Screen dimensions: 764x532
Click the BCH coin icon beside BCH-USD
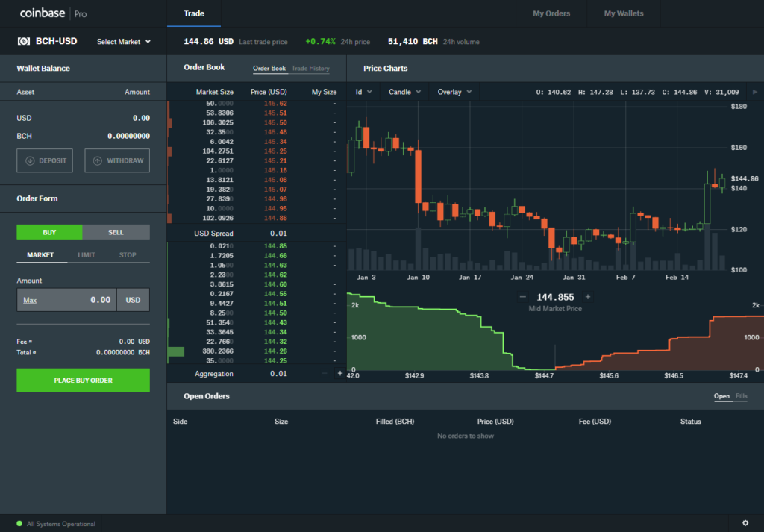(x=24, y=42)
